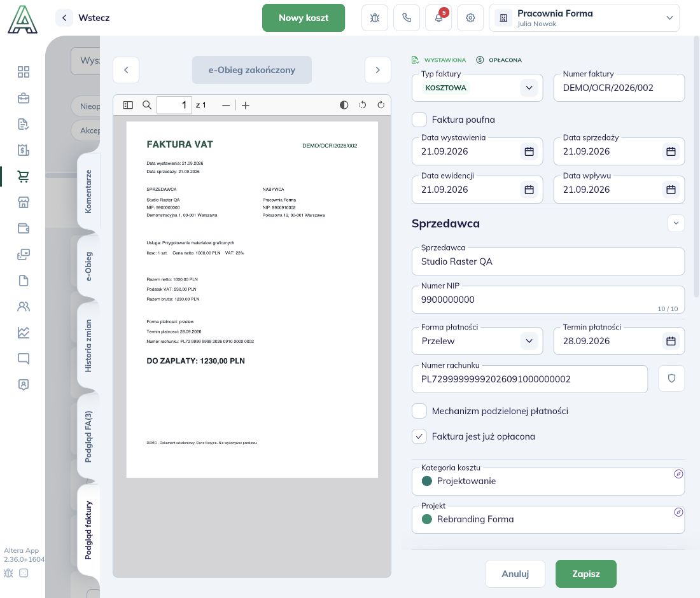Open the store icon in sidebar
The height and width of the screenshot is (598, 700).
(x=23, y=202)
